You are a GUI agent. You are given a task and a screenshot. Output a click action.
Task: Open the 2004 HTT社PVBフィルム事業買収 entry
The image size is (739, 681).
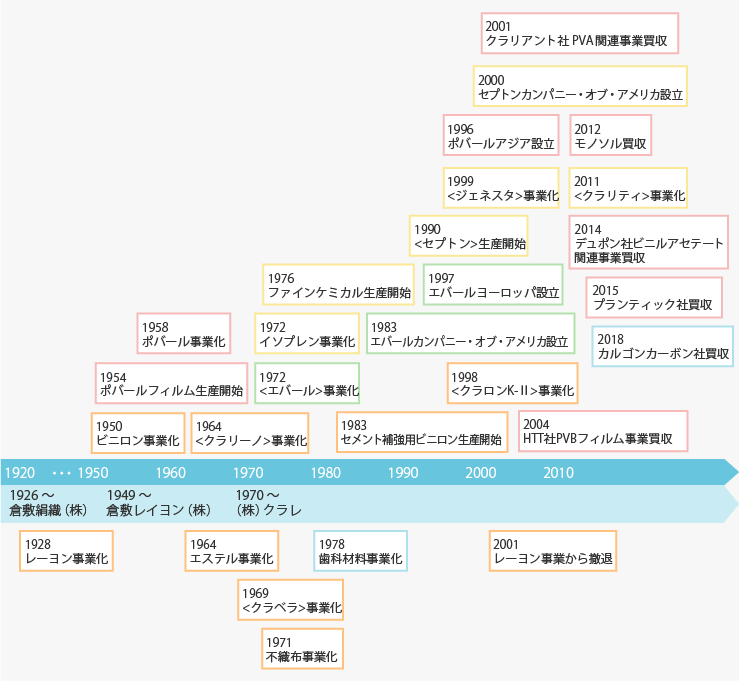click(x=603, y=431)
